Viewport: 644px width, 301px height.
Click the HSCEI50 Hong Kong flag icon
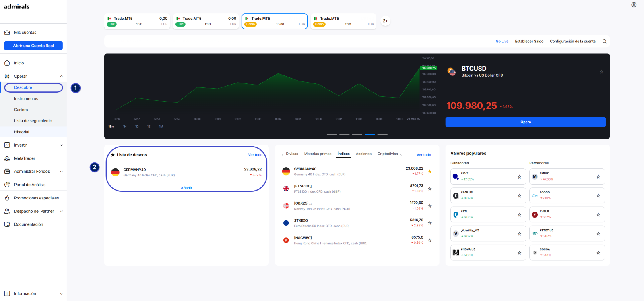(x=286, y=240)
